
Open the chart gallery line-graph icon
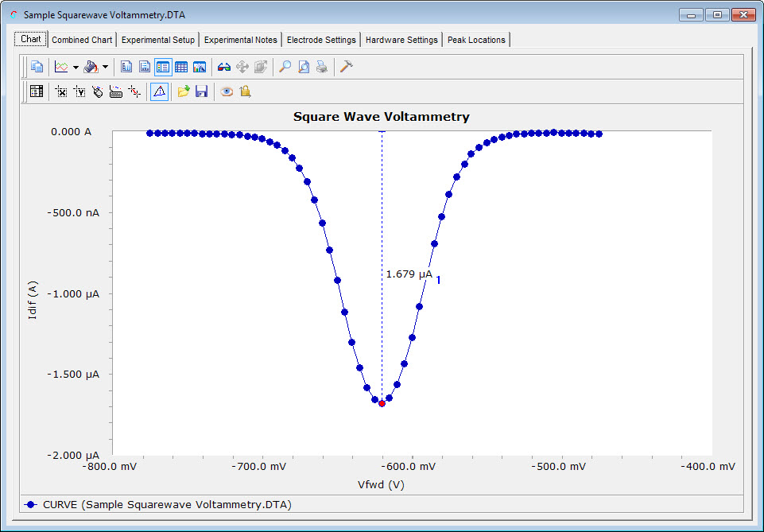[x=61, y=67]
